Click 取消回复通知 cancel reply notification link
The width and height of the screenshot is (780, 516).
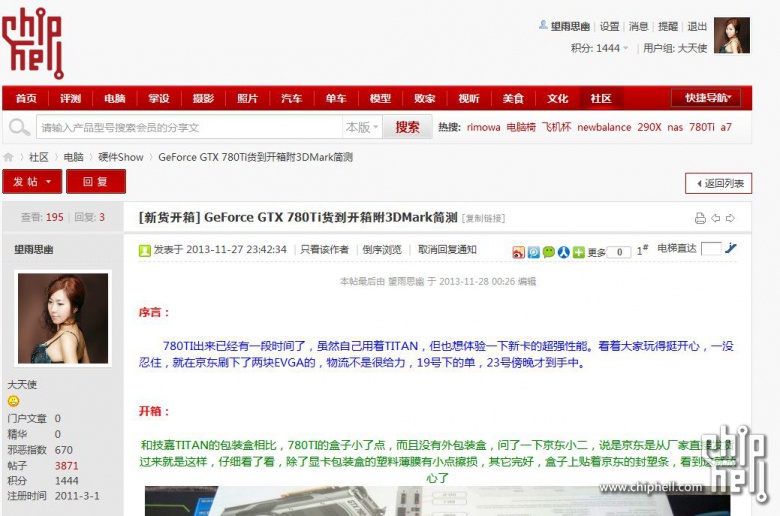tap(447, 250)
